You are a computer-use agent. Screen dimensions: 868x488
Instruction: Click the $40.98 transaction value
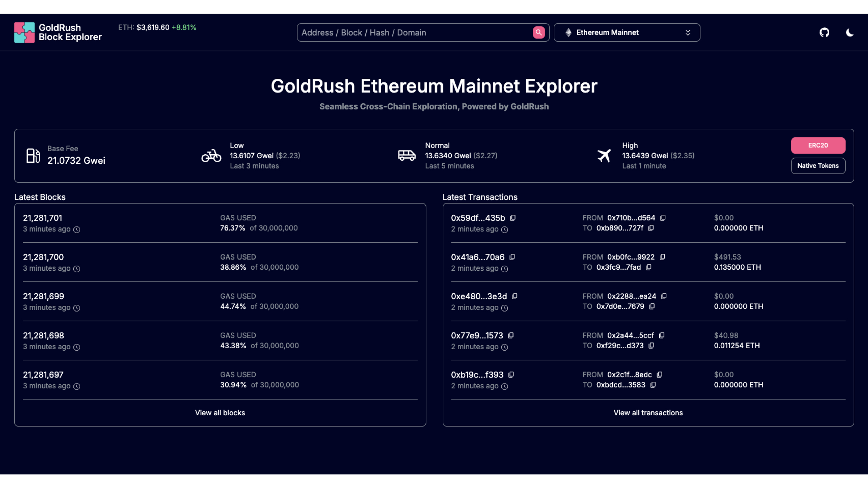tap(726, 335)
